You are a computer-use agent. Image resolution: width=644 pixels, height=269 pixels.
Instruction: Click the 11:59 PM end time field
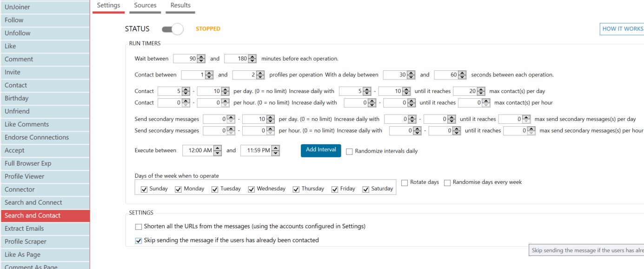coord(256,150)
